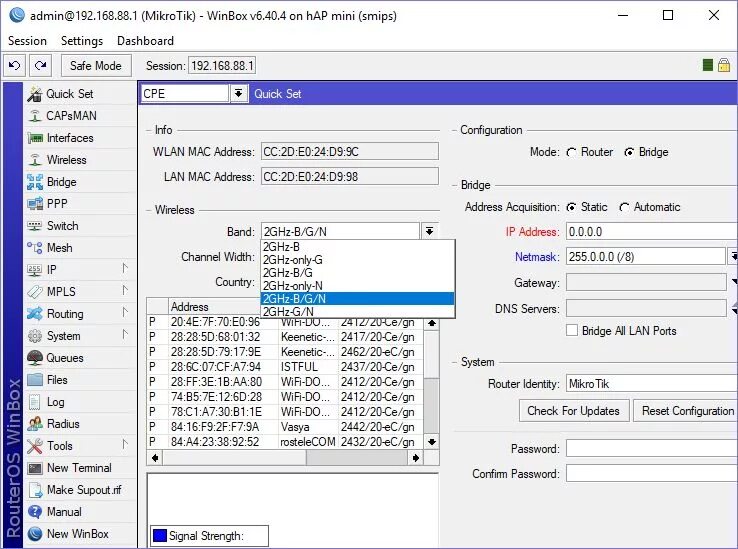This screenshot has width=738, height=549.
Task: Click the padlock security icon
Action: pos(724,65)
